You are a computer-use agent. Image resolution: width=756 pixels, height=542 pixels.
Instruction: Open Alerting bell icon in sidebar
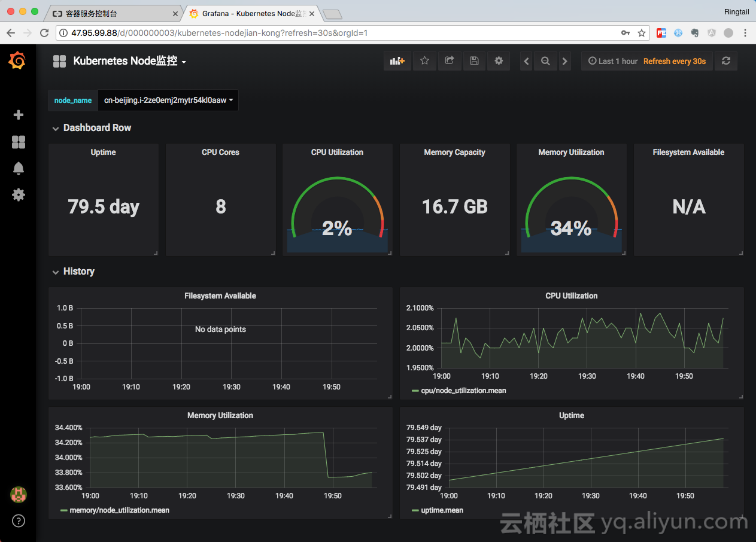pyautogui.click(x=19, y=168)
